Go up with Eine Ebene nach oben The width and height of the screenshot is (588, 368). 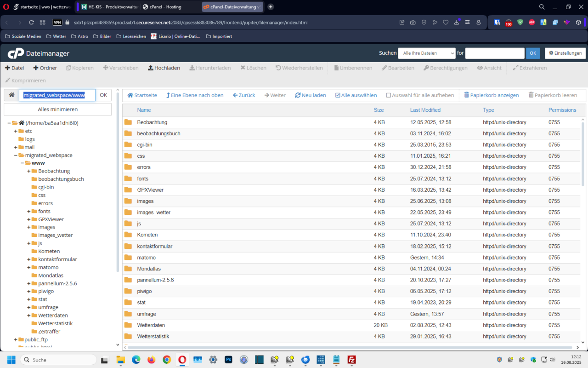[x=195, y=95]
